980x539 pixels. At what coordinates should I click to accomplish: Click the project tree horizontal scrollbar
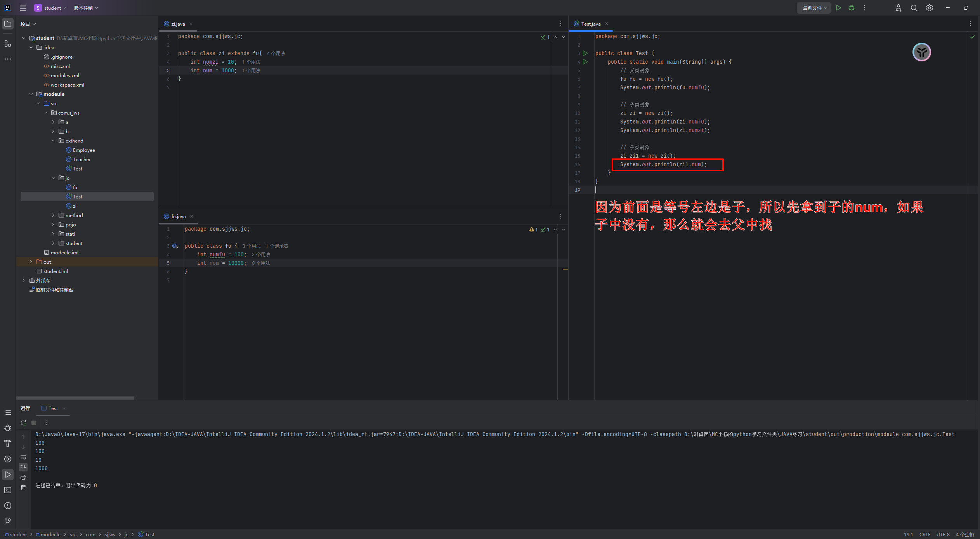tap(75, 398)
